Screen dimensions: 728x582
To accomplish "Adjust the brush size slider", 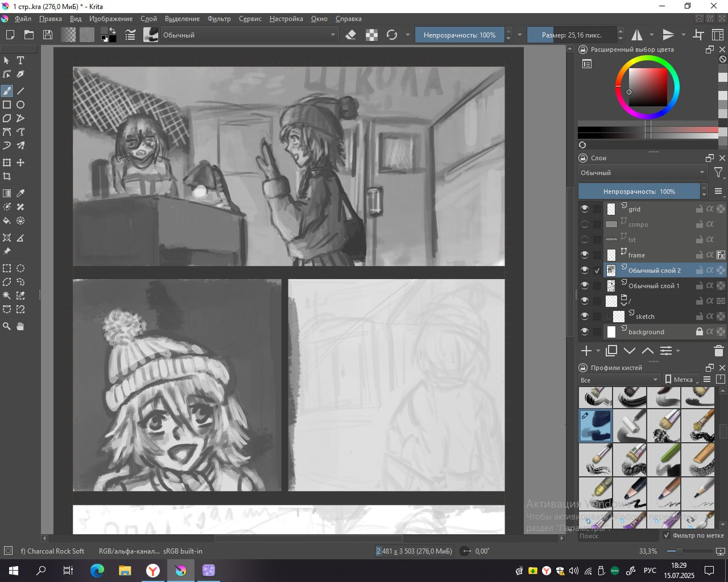I will [x=572, y=35].
